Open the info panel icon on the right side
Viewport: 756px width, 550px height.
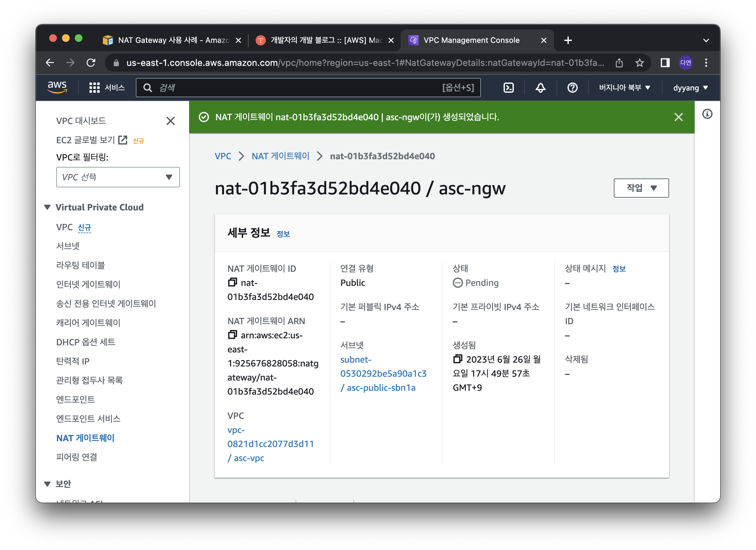coord(707,114)
